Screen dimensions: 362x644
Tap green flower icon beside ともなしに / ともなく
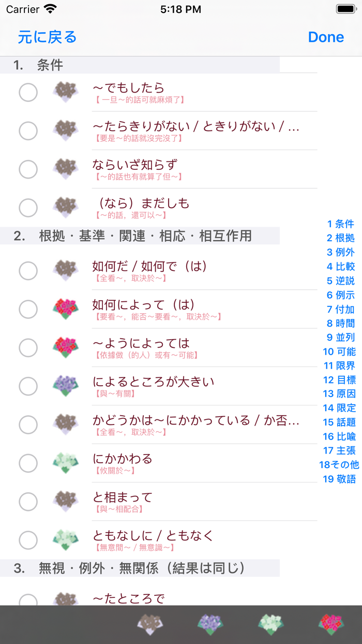[66, 540]
